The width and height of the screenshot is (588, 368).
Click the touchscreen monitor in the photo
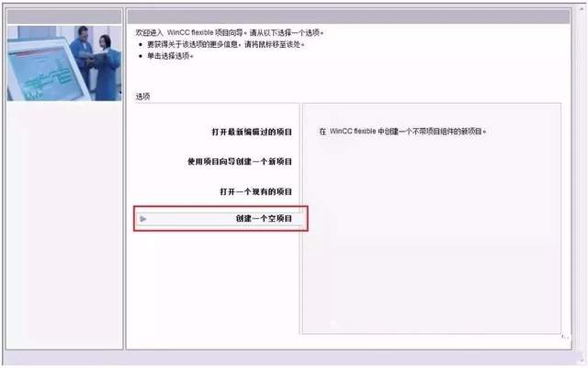pyautogui.click(x=47, y=72)
